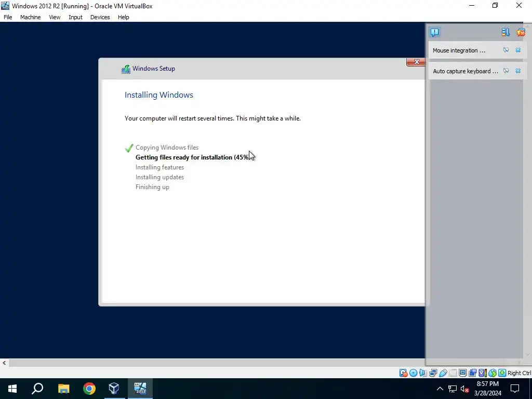Open the Machine menu
Image resolution: width=532 pixels, height=399 pixels.
[x=30, y=17]
